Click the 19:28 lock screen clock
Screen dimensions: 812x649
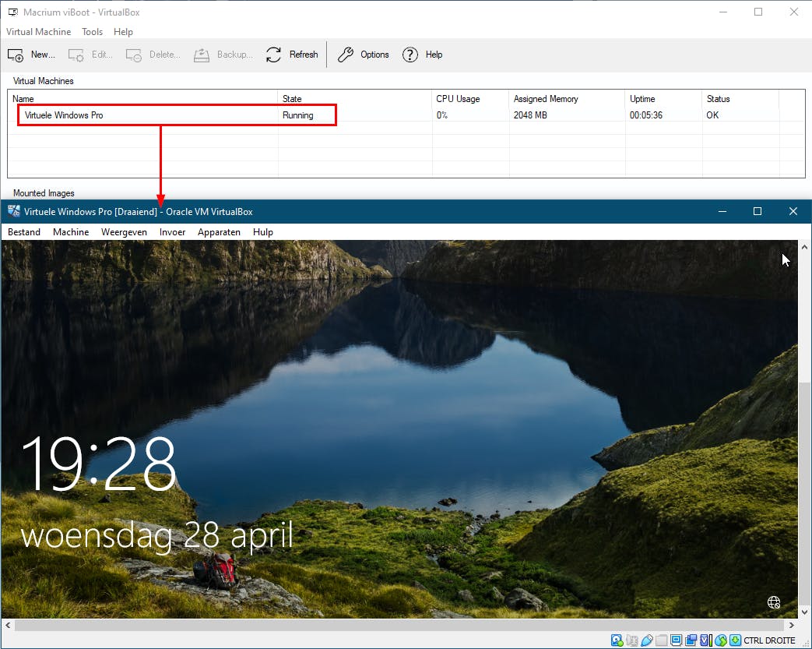pos(98,464)
